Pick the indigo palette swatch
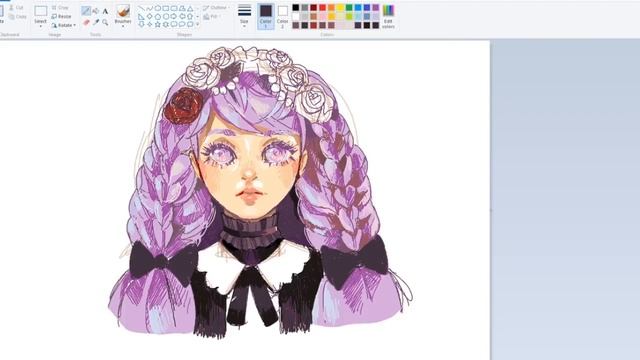Viewport: 640px width, 360px height. point(367,7)
